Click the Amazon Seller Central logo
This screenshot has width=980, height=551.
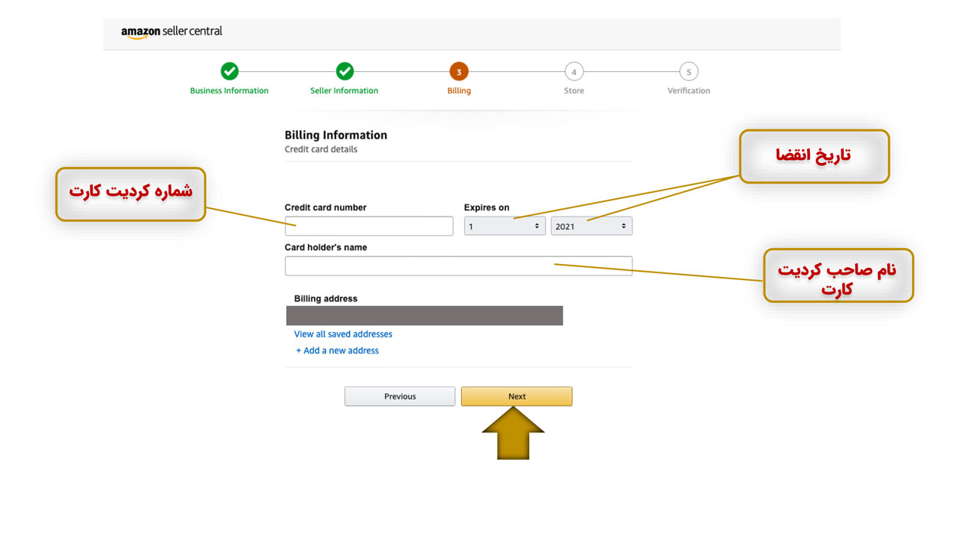click(171, 32)
